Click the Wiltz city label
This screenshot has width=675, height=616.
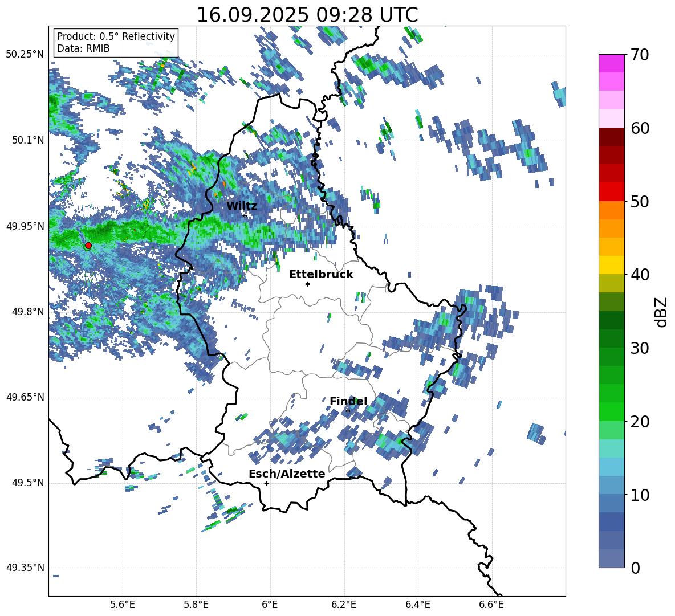(242, 206)
